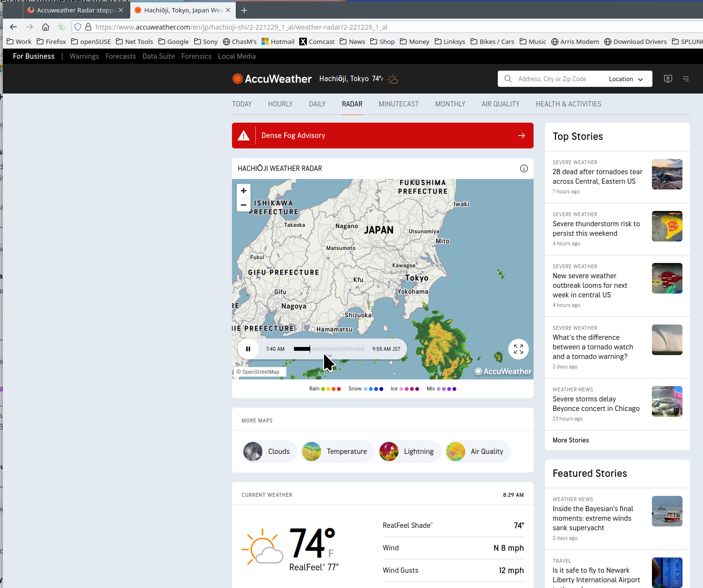Open the Warnings link
Viewport: 703px width, 588px height.
point(84,56)
